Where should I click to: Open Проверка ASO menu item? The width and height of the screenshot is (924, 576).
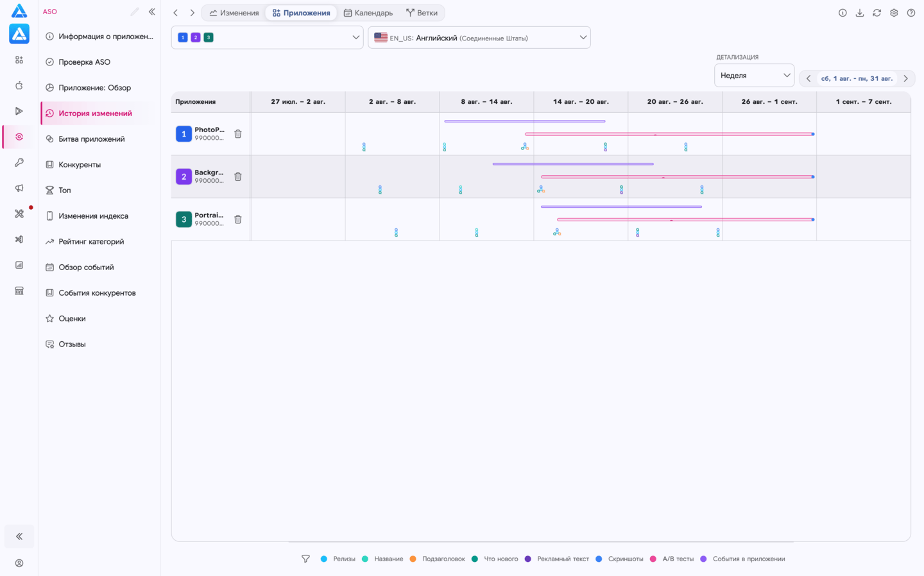coord(99,62)
